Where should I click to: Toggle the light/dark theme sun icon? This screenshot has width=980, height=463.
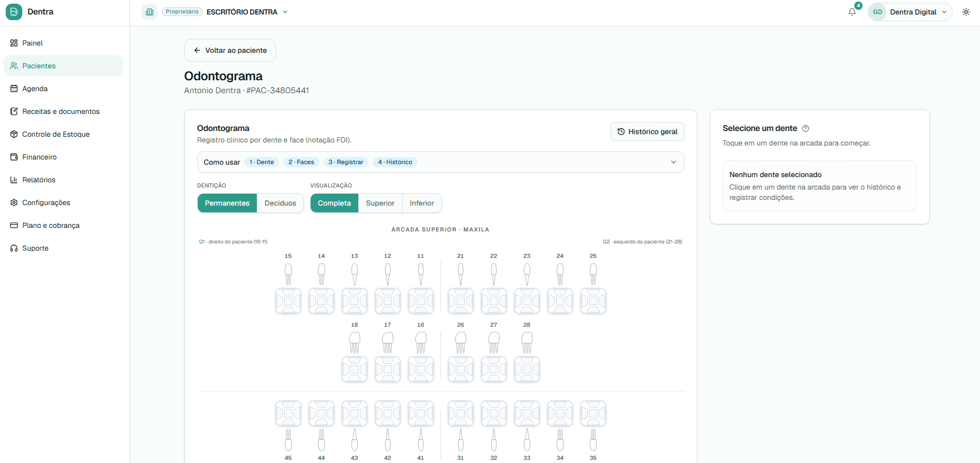coord(966,12)
